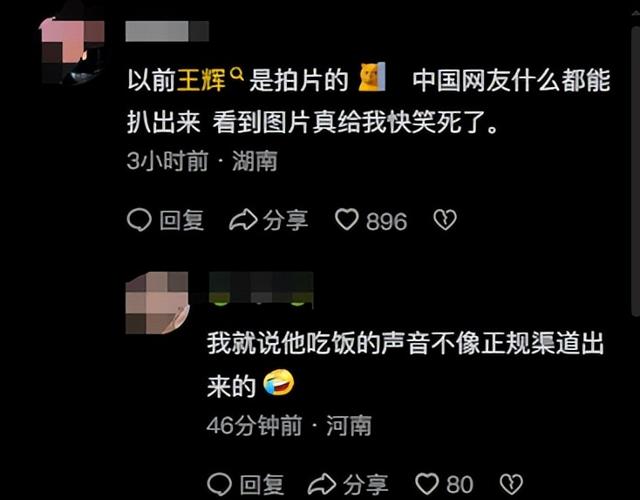Open the highlighted 王辉 search link
640x500 pixels.
point(201,80)
